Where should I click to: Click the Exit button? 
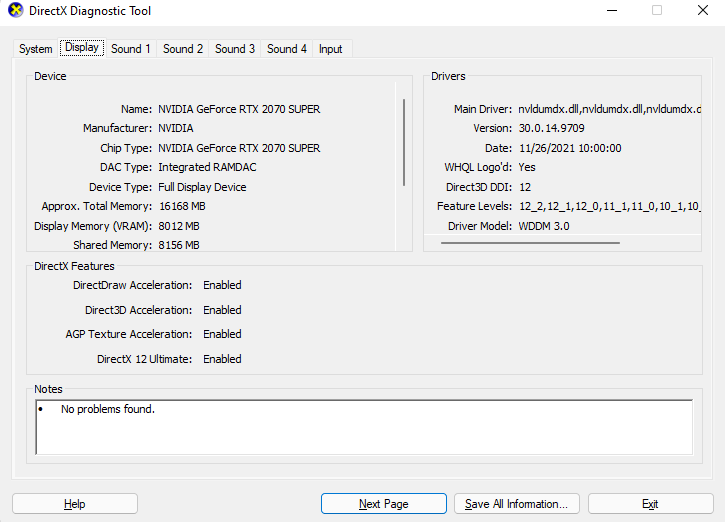click(x=650, y=504)
